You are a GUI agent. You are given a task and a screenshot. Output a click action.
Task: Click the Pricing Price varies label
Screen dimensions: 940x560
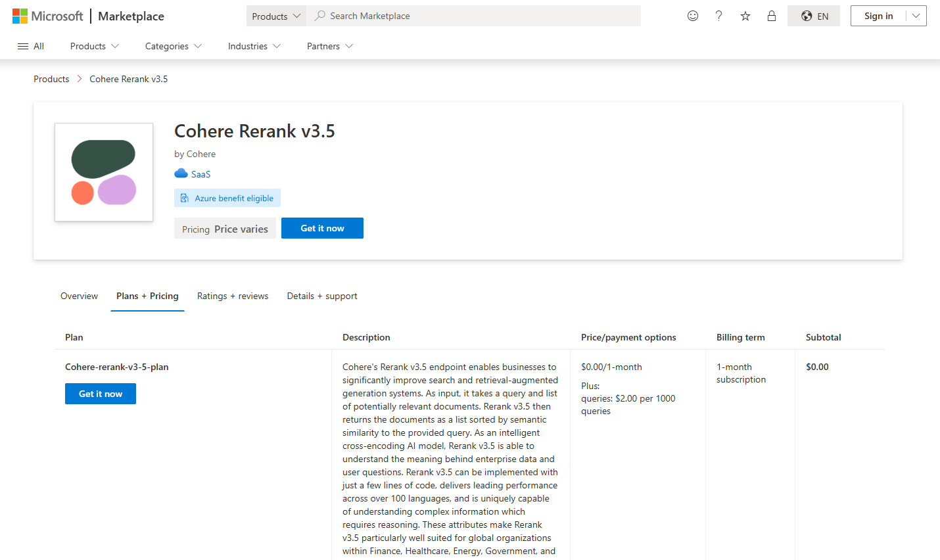[225, 229]
